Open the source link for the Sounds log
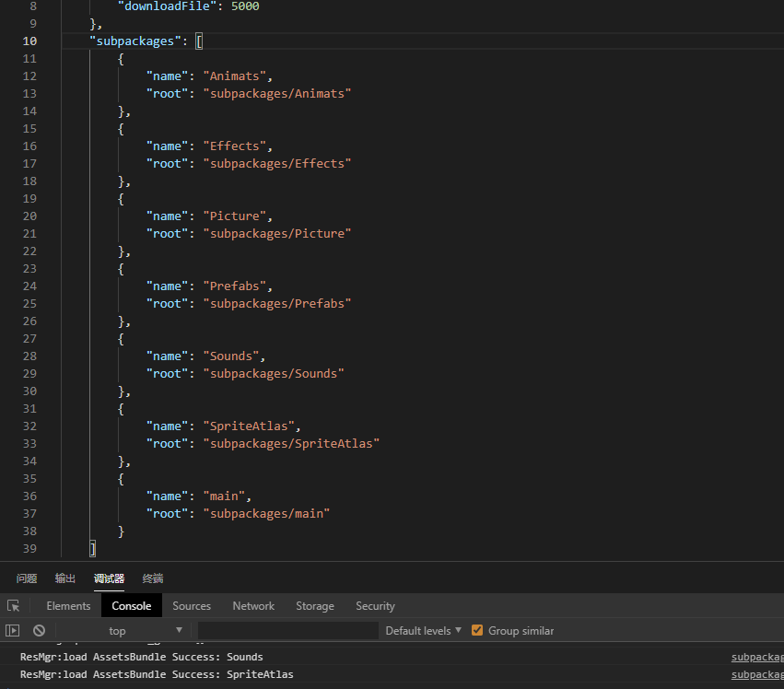784x689 pixels. tap(757, 657)
